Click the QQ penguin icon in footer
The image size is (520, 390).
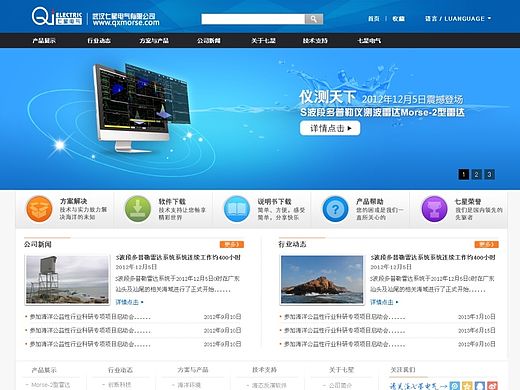tap(480, 386)
